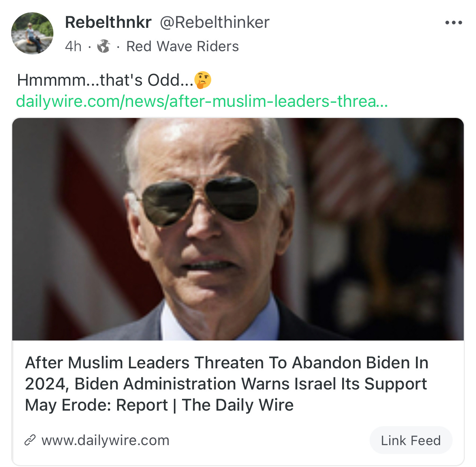Click the aviator sunglasses in the preview photo
The height and width of the screenshot is (467, 476).
pos(201,200)
